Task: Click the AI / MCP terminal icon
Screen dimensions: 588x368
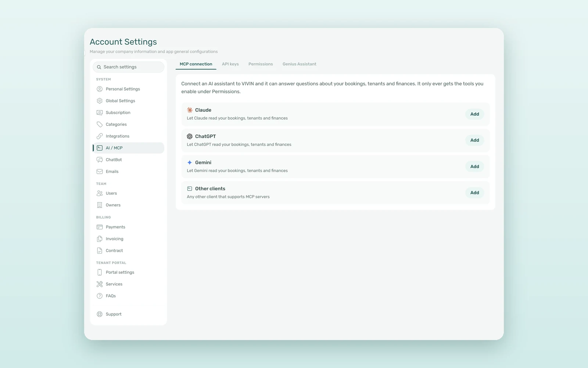Action: (x=100, y=148)
